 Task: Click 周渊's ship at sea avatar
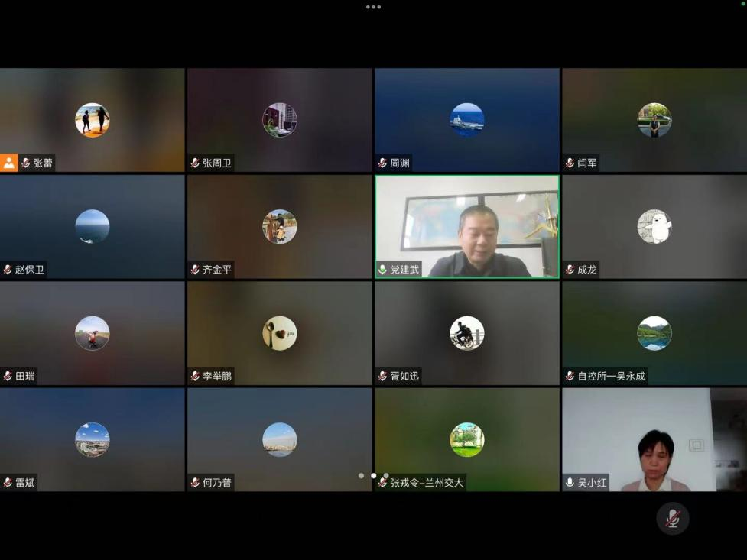click(x=466, y=120)
